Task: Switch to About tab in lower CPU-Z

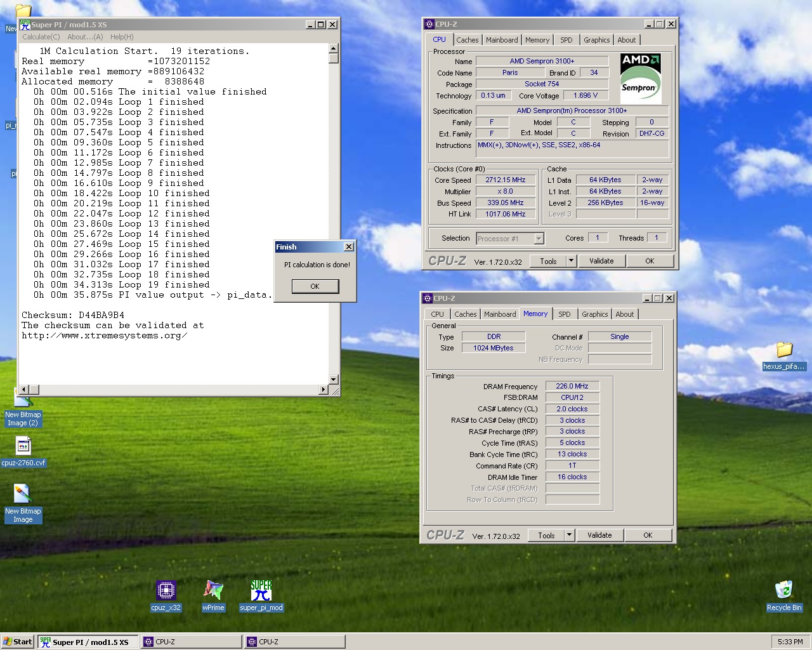Action: pyautogui.click(x=625, y=314)
